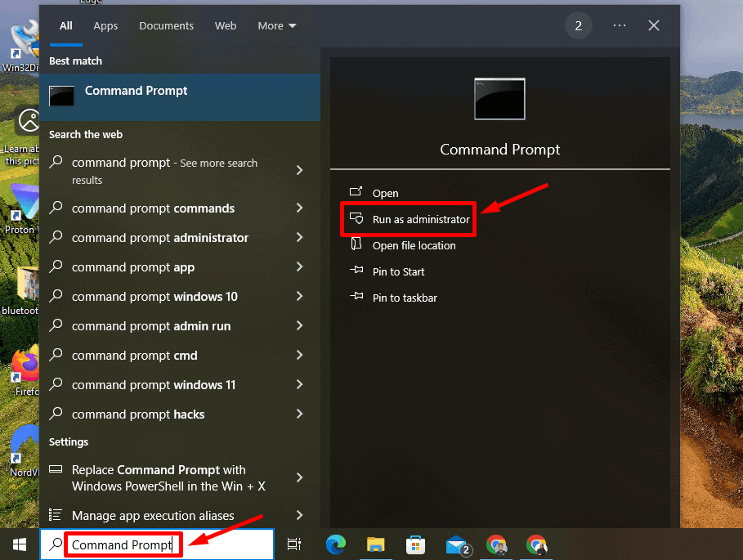This screenshot has width=743, height=560.
Task: Click the search icon for 'command prompt hacks'
Action: click(x=56, y=413)
